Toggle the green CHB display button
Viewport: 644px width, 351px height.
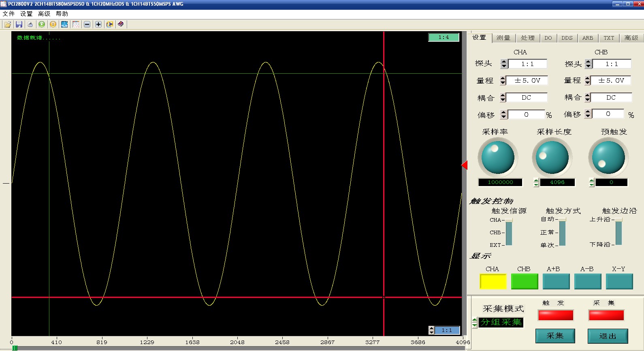525,281
